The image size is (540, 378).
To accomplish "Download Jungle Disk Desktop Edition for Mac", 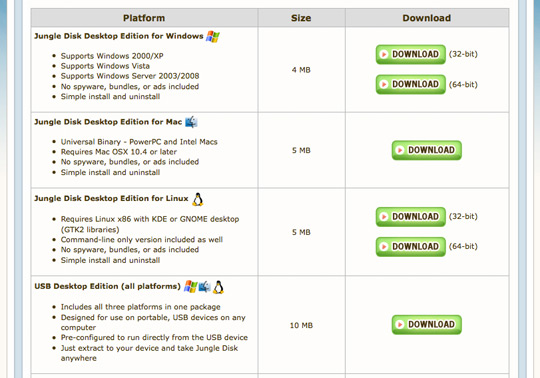I will pyautogui.click(x=426, y=150).
